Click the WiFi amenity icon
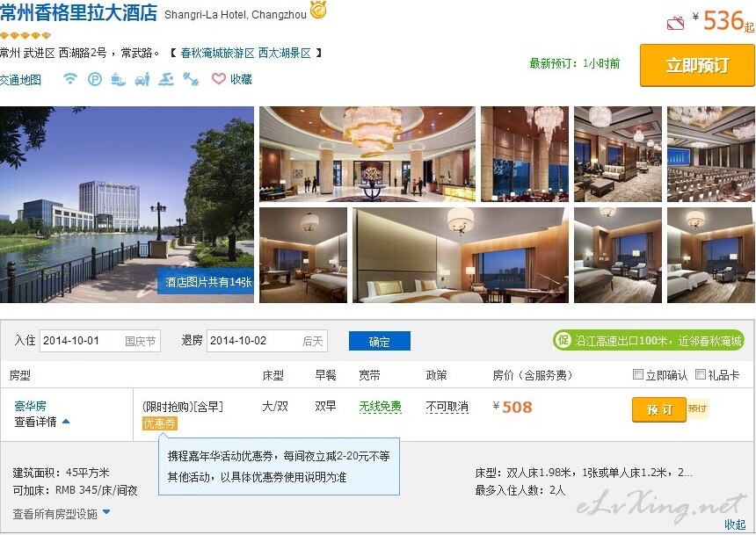The image size is (756, 535). [70, 79]
